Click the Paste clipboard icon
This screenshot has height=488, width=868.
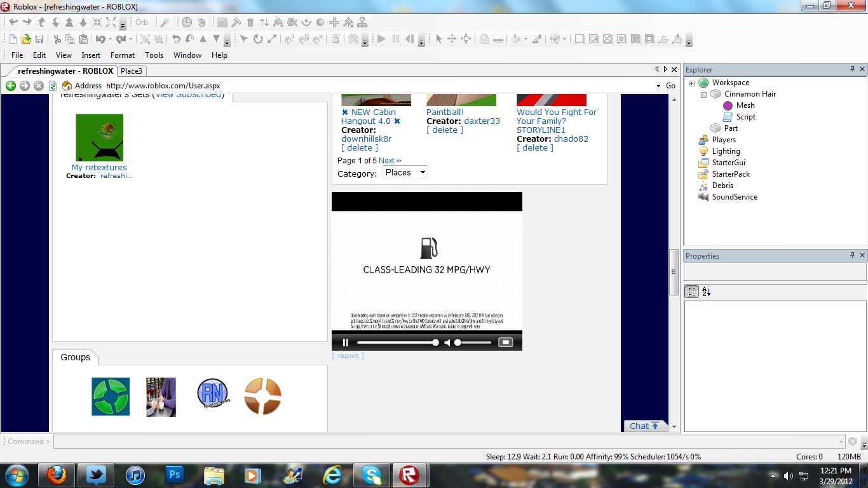pyautogui.click(x=83, y=39)
